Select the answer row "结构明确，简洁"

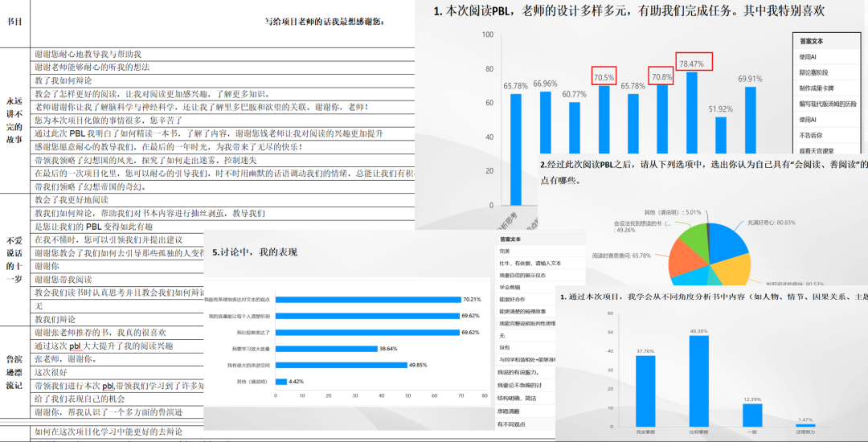[x=526, y=399]
